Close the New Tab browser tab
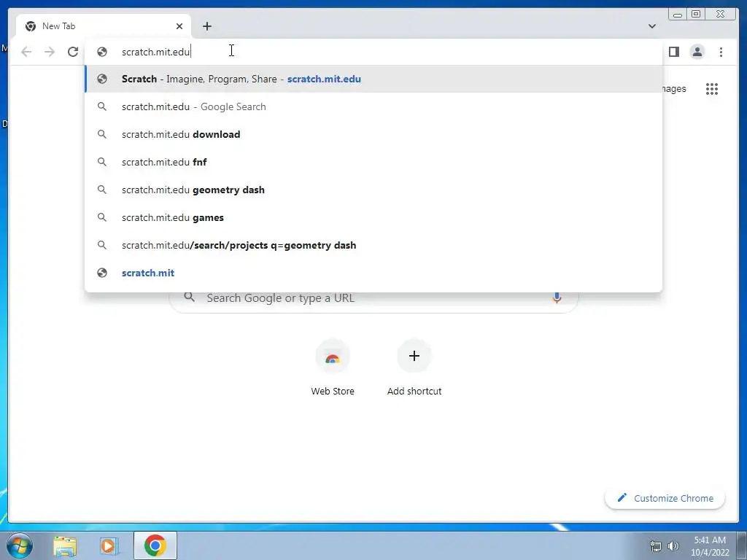The height and width of the screenshot is (560, 747). click(x=179, y=26)
